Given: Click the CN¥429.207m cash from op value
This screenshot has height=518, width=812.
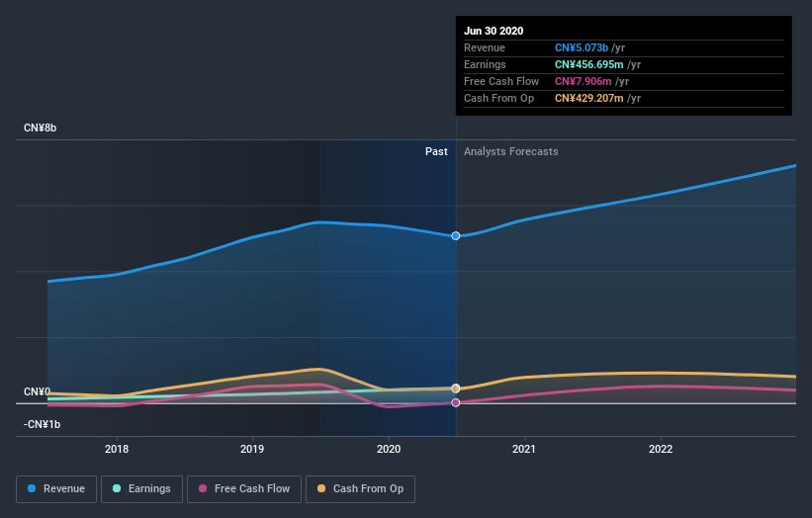Looking at the screenshot, I should [x=589, y=98].
